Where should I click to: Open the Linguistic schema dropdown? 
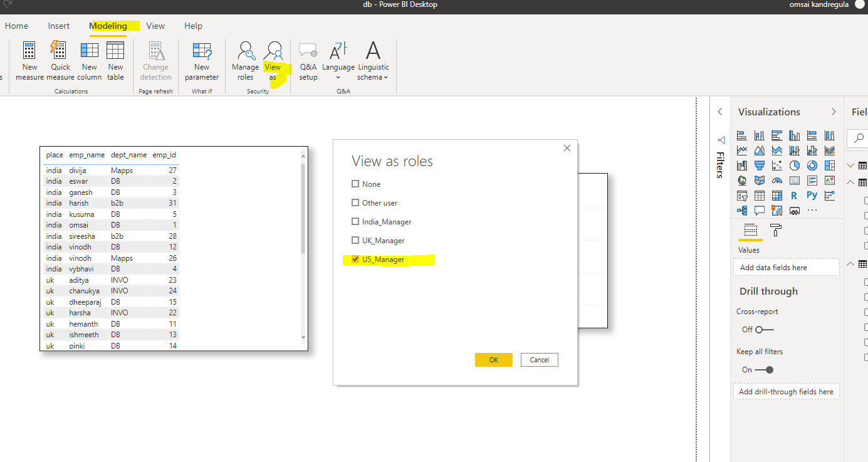pyautogui.click(x=373, y=61)
